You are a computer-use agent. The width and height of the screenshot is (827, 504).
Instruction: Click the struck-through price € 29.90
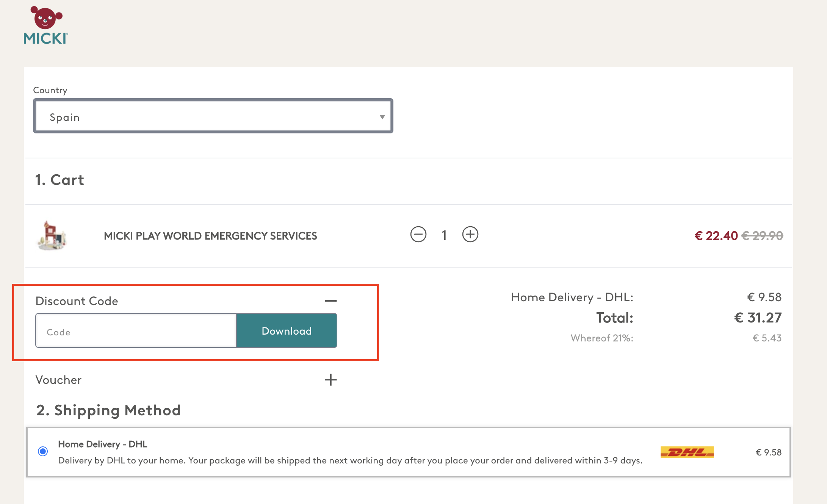(x=762, y=236)
